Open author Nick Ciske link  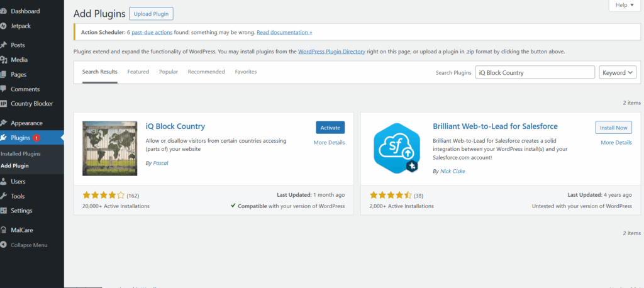tap(453, 171)
